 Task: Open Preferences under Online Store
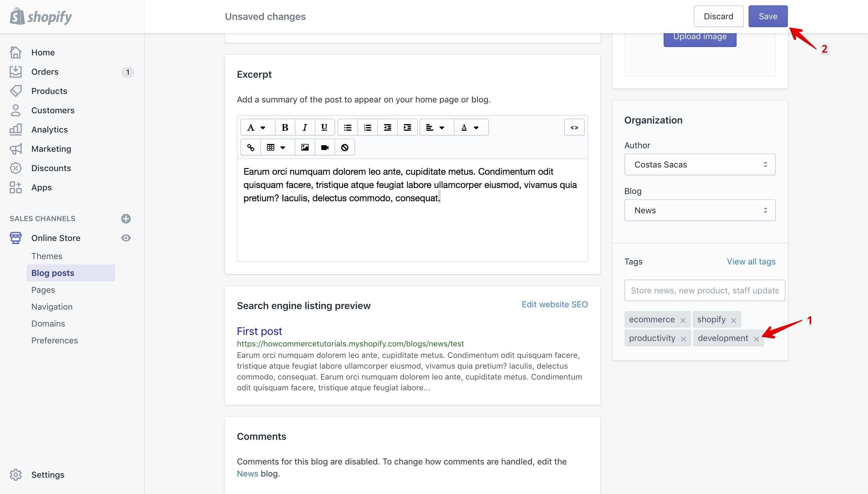point(55,340)
